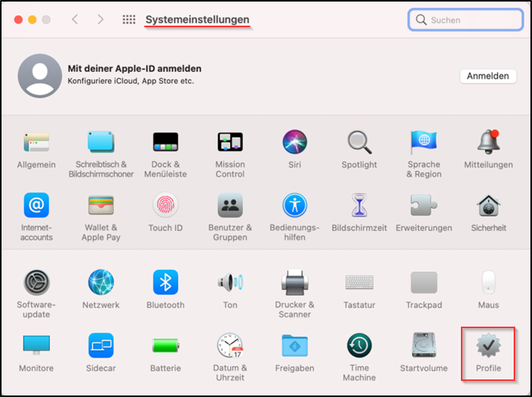532x397 pixels.
Task: Go back with the left chevron
Action: pyautogui.click(x=75, y=19)
